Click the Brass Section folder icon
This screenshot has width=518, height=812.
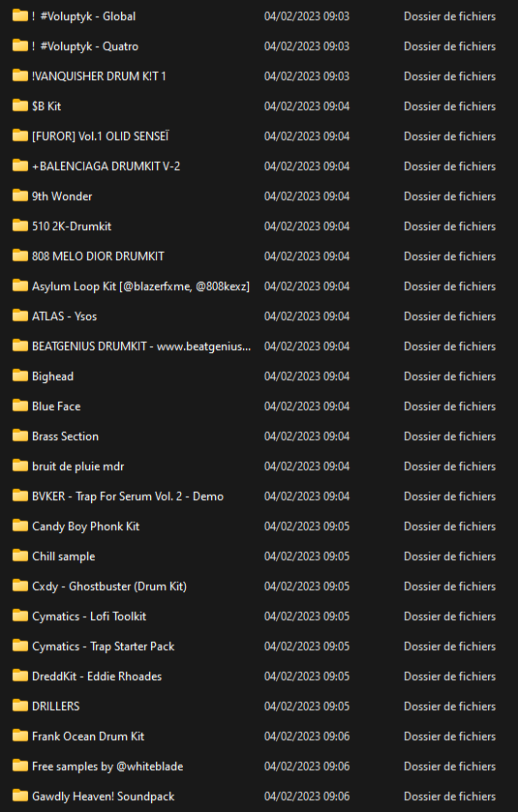(x=20, y=436)
